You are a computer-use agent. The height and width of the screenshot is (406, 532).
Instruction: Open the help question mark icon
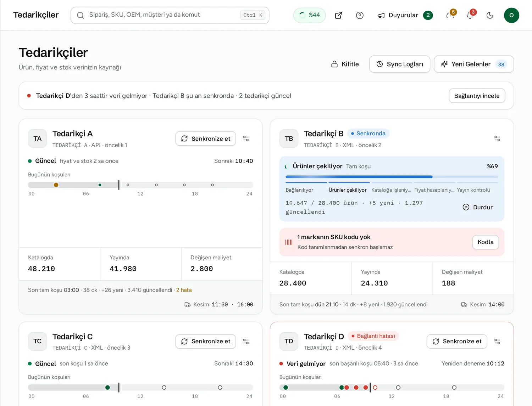(x=360, y=15)
